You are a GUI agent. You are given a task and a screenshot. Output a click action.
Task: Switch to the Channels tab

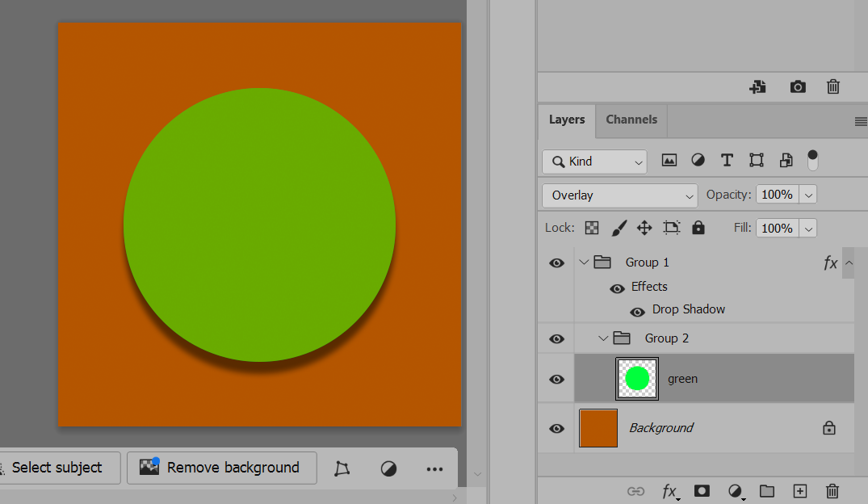pos(631,120)
